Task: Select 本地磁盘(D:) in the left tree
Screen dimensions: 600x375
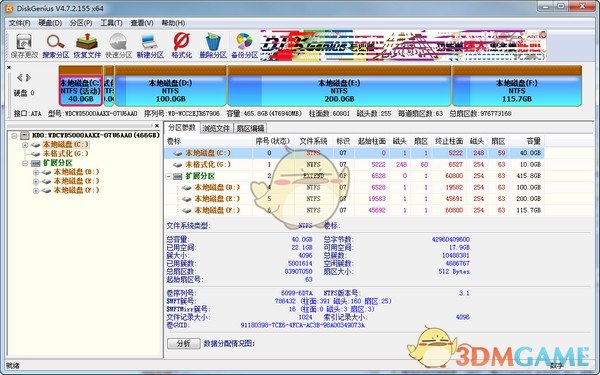Action: pos(77,172)
